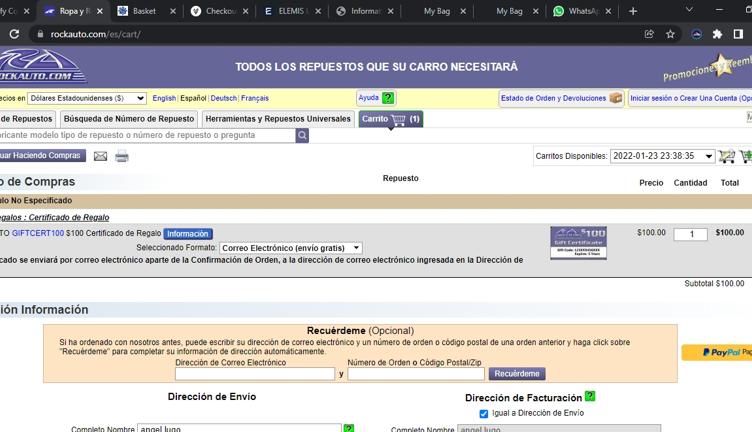Screen dimensions: 752x432
Task: Switch to the first My Bag tab
Action: pyautogui.click(x=436, y=11)
